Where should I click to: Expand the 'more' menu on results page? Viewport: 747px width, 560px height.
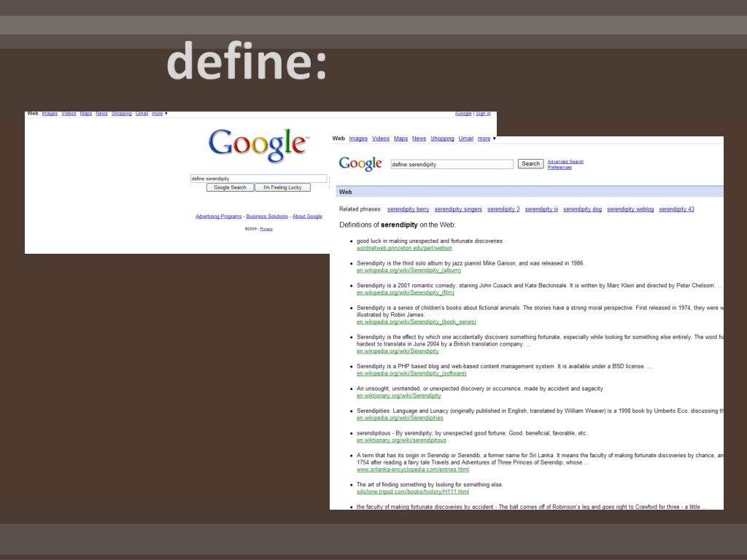coord(487,139)
